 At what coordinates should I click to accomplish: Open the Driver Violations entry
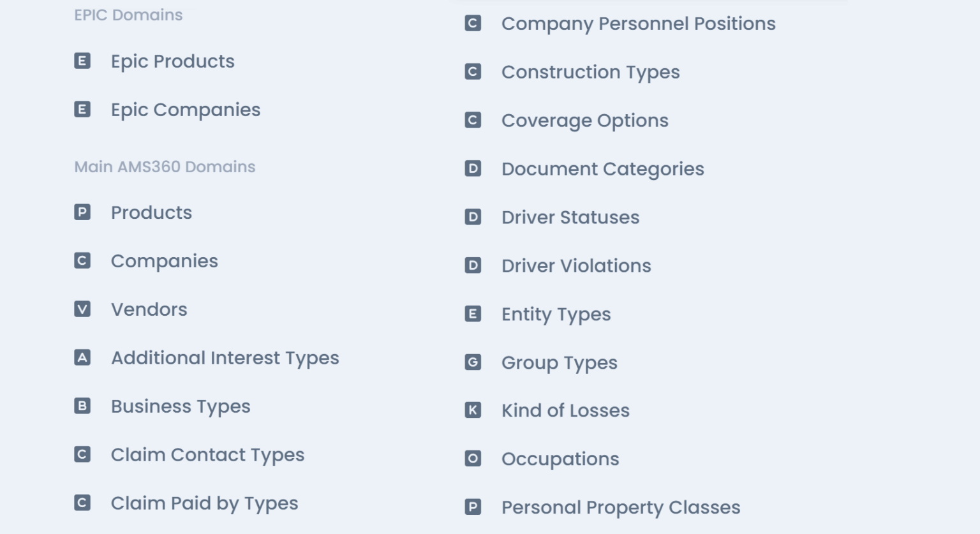click(x=575, y=266)
